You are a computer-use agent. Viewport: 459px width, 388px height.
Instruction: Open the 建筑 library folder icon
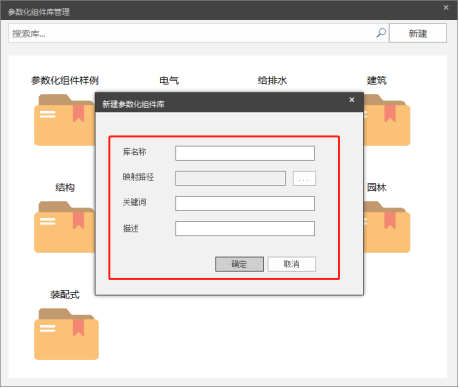click(x=387, y=120)
